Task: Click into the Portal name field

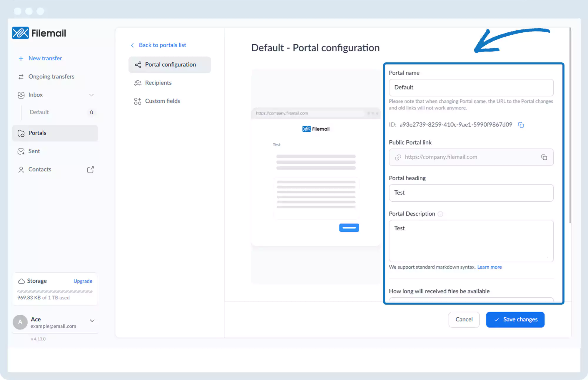Action: tap(471, 87)
